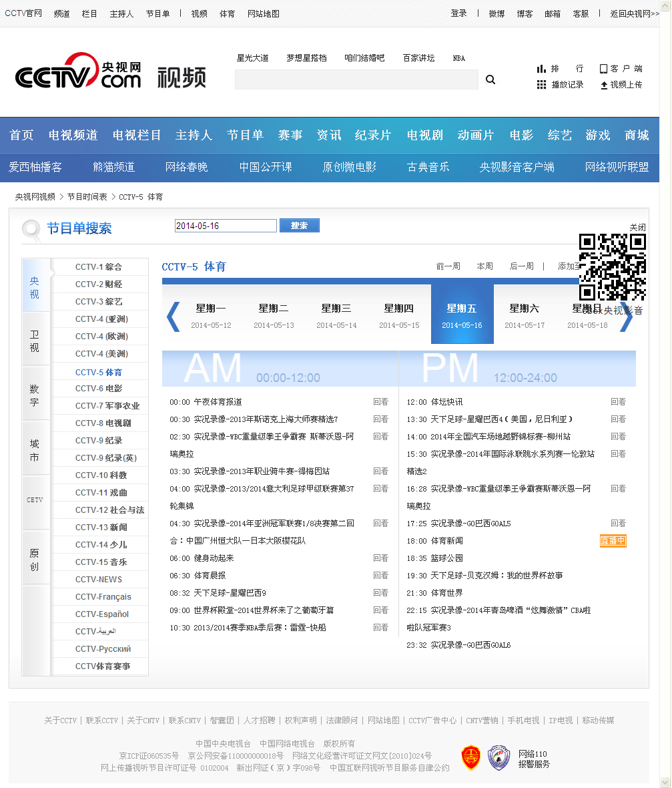Screen dimensions: 672x788
Task: Open 电视剧 in the main navigation
Action: 424,135
